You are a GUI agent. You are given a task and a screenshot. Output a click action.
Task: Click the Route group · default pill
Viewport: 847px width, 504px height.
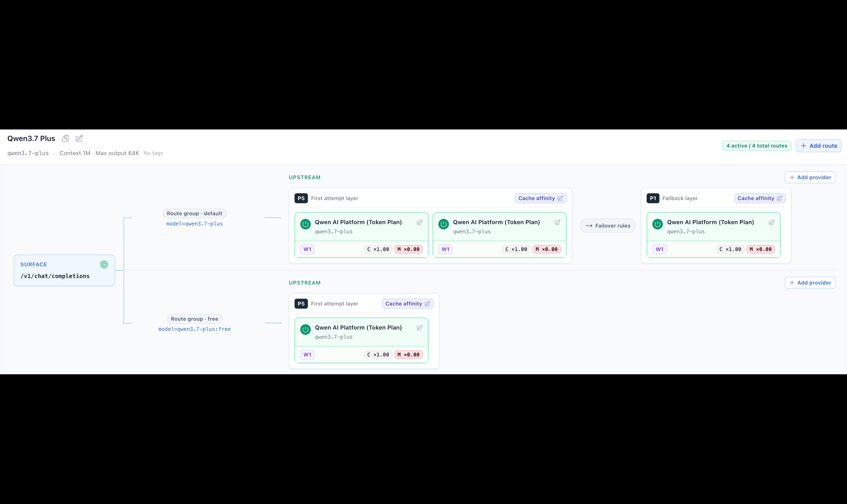coord(194,213)
